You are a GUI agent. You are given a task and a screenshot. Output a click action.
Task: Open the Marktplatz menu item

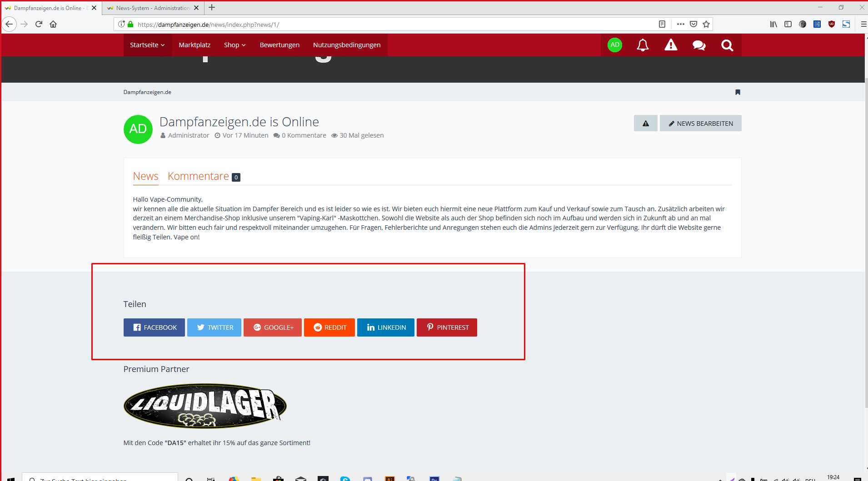pos(195,45)
